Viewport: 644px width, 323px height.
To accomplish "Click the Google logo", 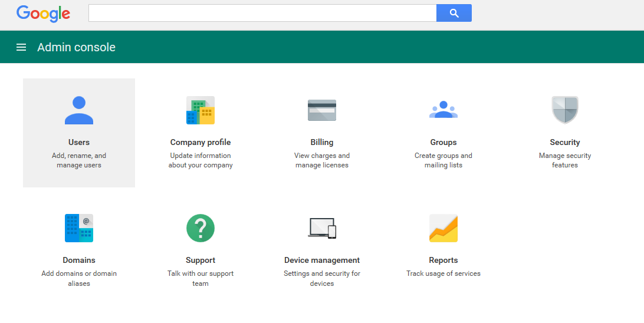I will pos(43,13).
